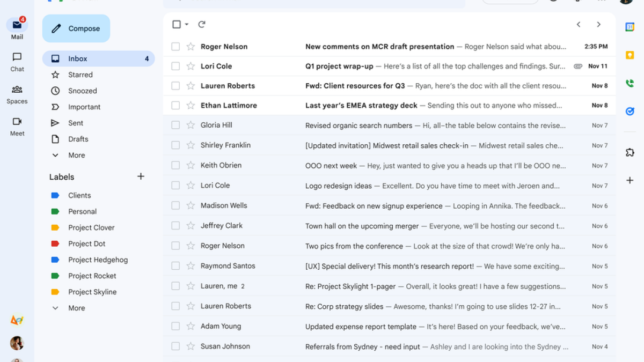
Task: Go to Meet in the left rail
Action: [x=17, y=127]
